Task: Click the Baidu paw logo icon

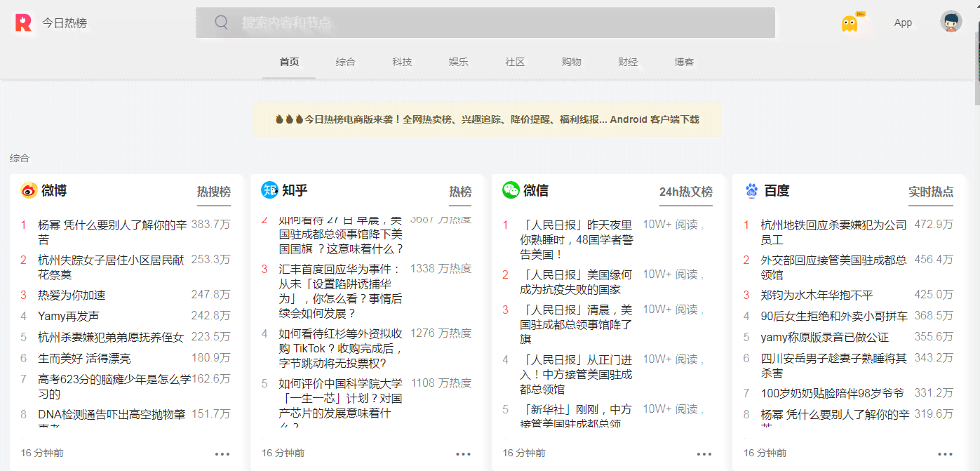Action: (x=752, y=190)
